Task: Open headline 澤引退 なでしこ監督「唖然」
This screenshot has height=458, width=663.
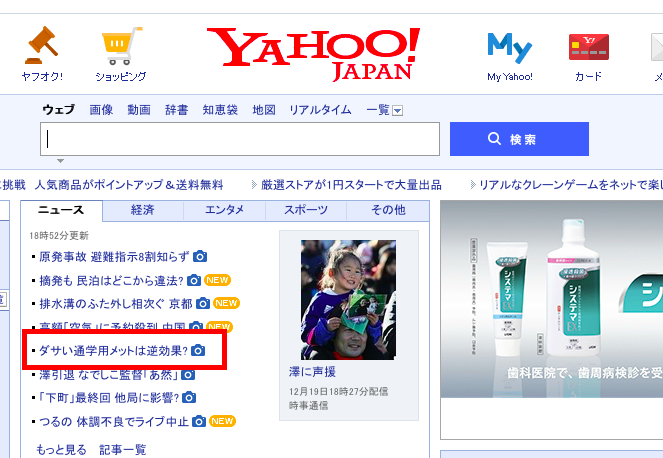Action: tap(108, 374)
